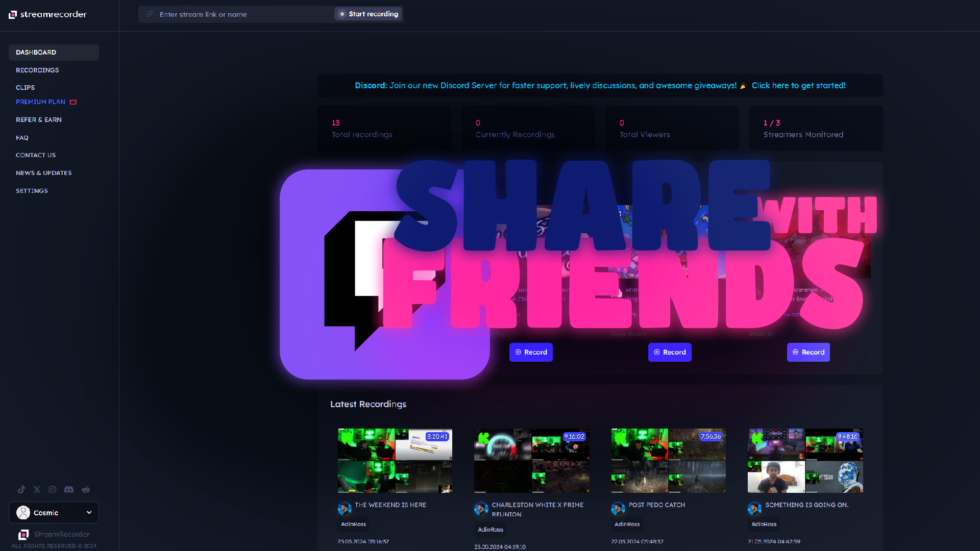Click the AdinRoss tag under THE WEEKEND IS HERE
The height and width of the screenshot is (551, 980).
353,524
